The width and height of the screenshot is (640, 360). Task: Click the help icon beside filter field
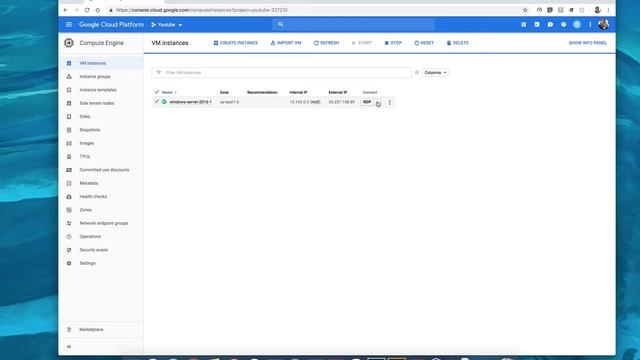[x=417, y=73]
